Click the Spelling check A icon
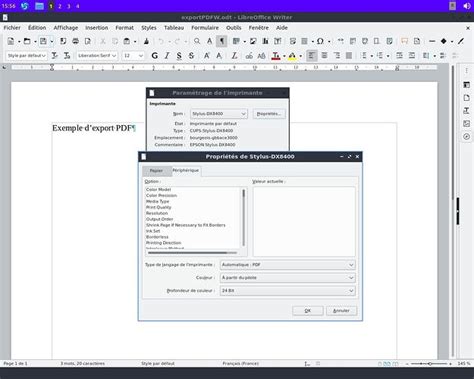Screen dimensions: 474x379 (x=209, y=41)
